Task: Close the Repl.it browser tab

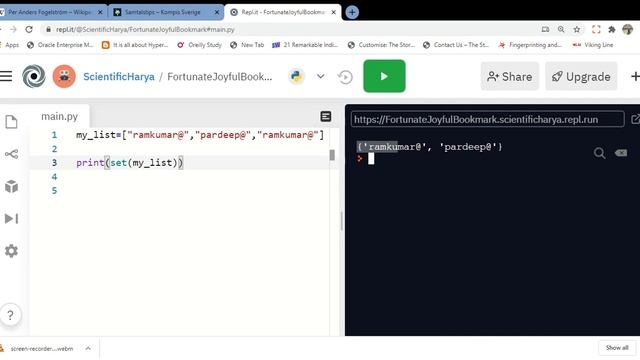Action: pyautogui.click(x=333, y=12)
